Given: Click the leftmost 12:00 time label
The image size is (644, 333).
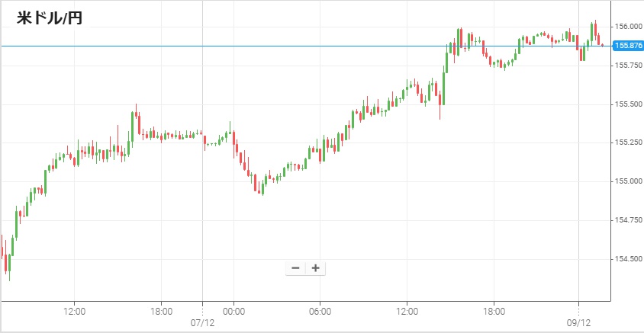Looking at the screenshot, I should [x=74, y=311].
